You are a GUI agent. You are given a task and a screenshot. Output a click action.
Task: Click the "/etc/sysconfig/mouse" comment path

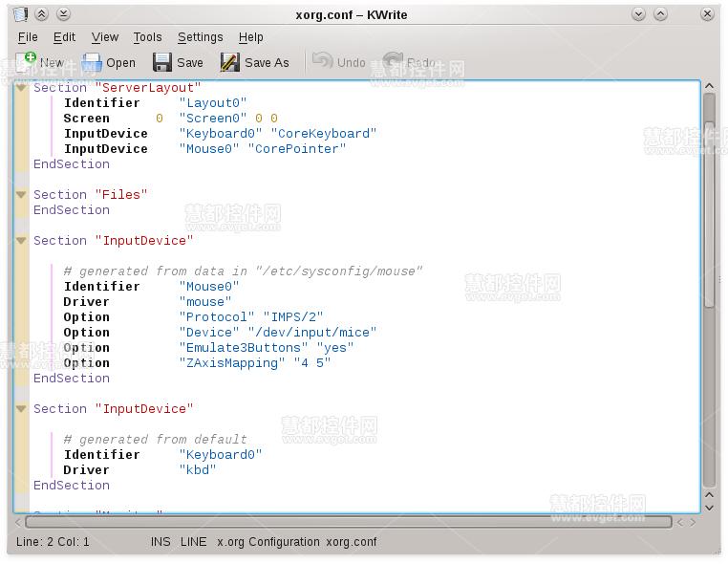(339, 271)
